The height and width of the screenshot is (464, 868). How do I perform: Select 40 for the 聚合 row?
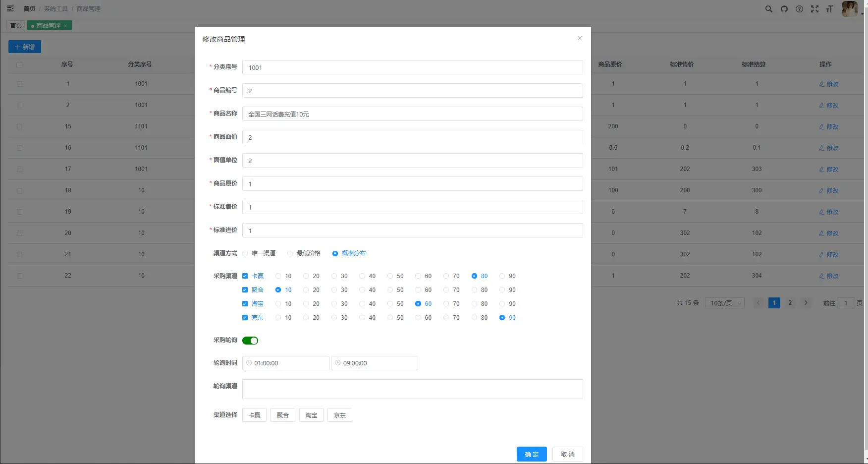point(368,290)
